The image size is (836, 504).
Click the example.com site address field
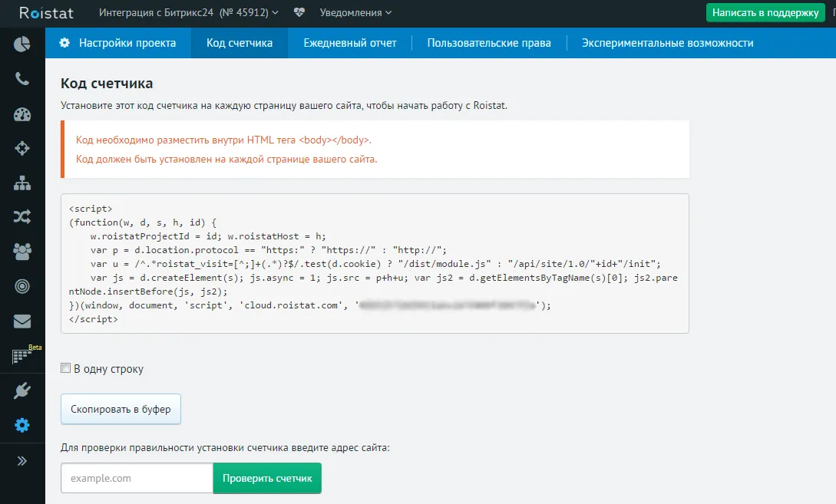pos(137,478)
